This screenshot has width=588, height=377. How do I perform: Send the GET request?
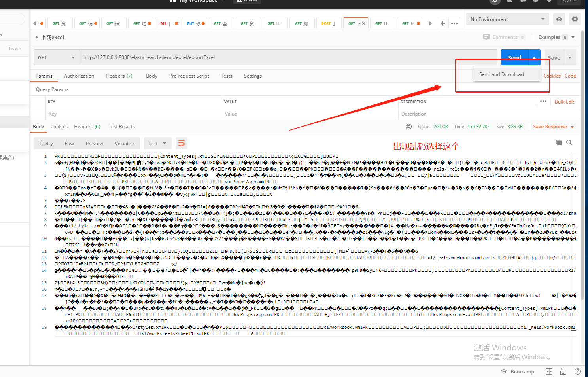514,58
